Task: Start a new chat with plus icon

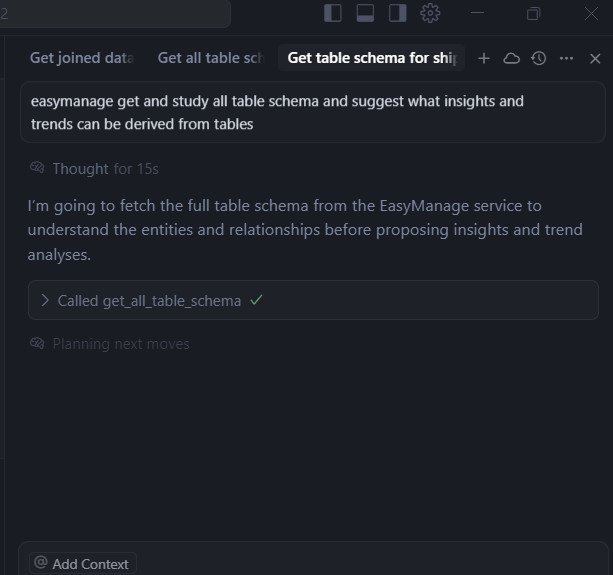Action: coord(484,58)
